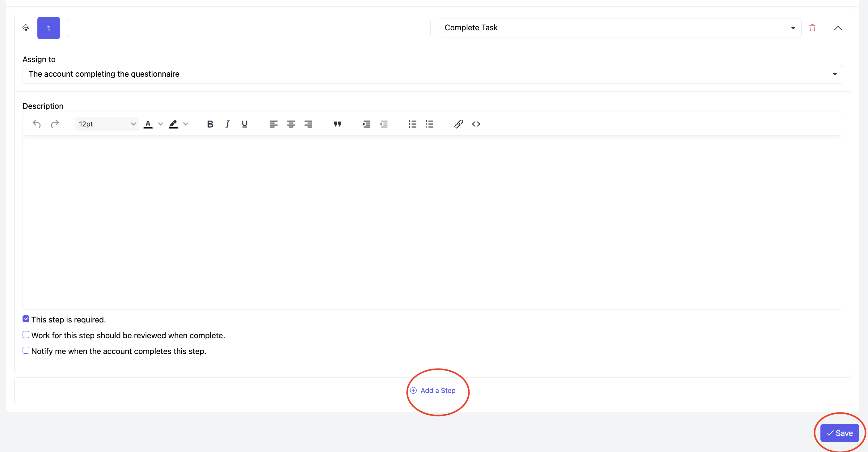Open source code view icon
Image resolution: width=868 pixels, height=452 pixels.
click(476, 124)
